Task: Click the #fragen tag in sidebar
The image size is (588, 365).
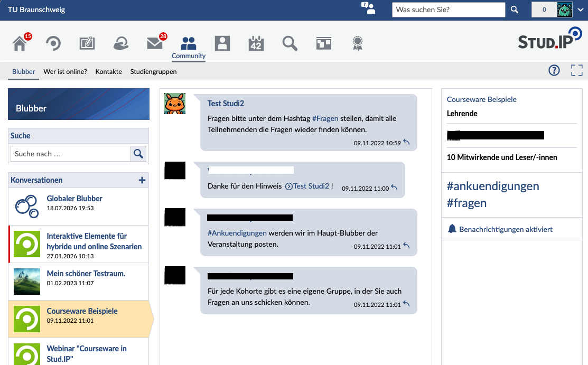Action: tap(466, 203)
